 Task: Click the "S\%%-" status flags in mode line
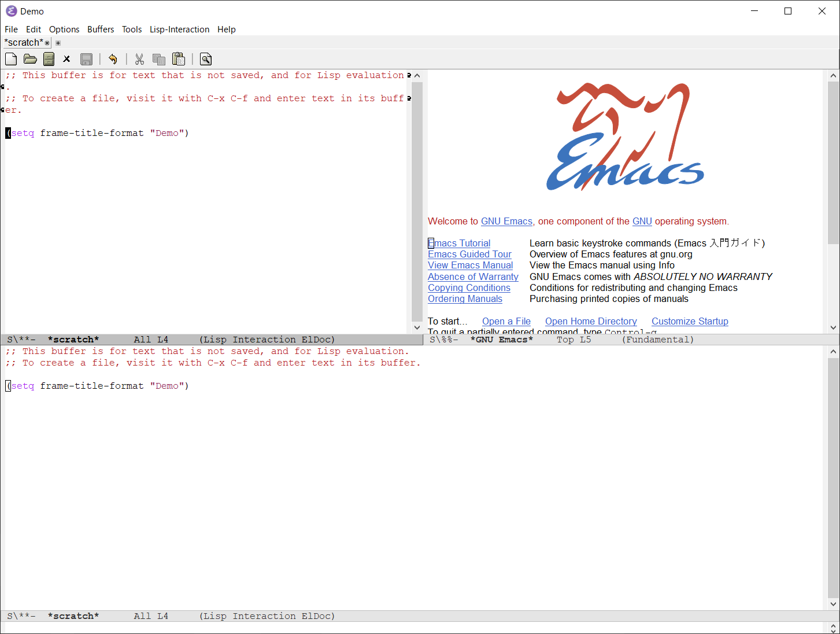tap(444, 340)
